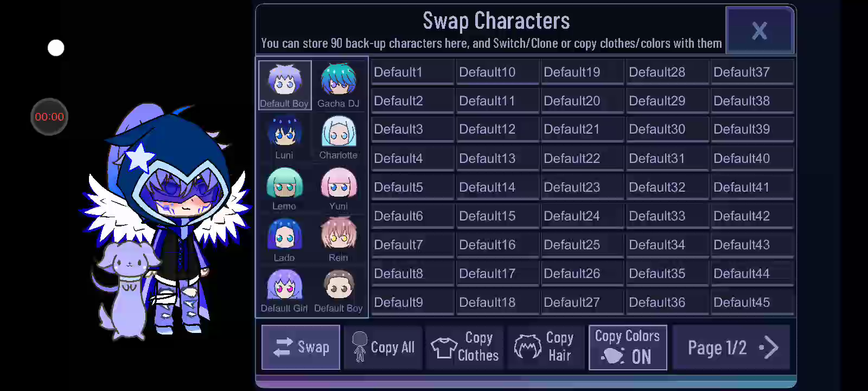Select the Lemo character face

coord(284,188)
